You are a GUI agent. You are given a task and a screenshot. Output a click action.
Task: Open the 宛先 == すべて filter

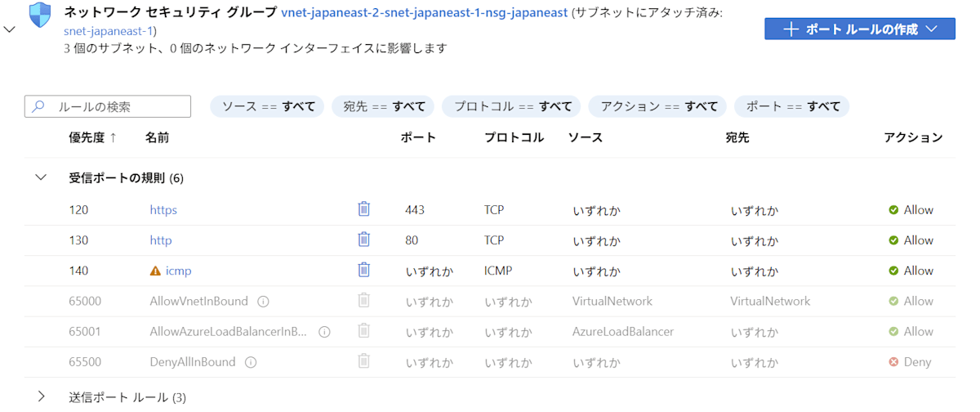384,106
